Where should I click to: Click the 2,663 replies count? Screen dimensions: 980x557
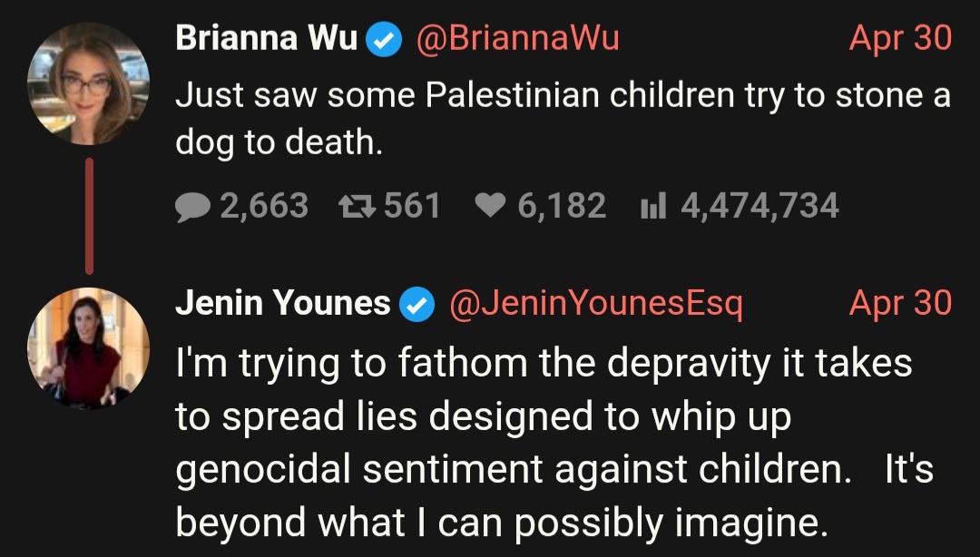[264, 206]
